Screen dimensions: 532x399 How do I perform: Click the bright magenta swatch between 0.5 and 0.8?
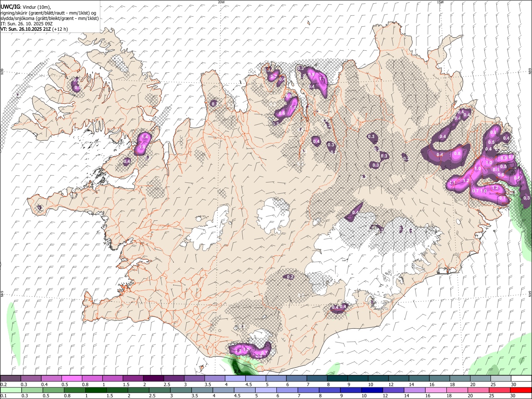(71, 379)
